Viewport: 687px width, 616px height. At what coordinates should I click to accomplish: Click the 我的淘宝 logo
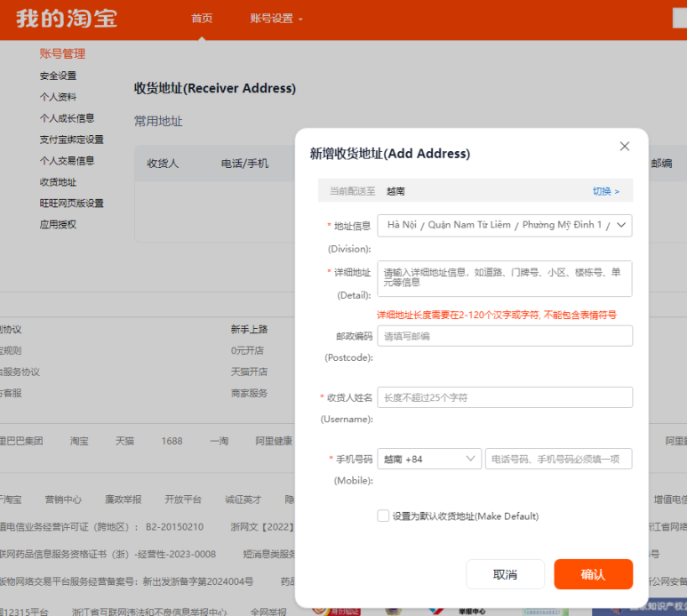coord(67,19)
